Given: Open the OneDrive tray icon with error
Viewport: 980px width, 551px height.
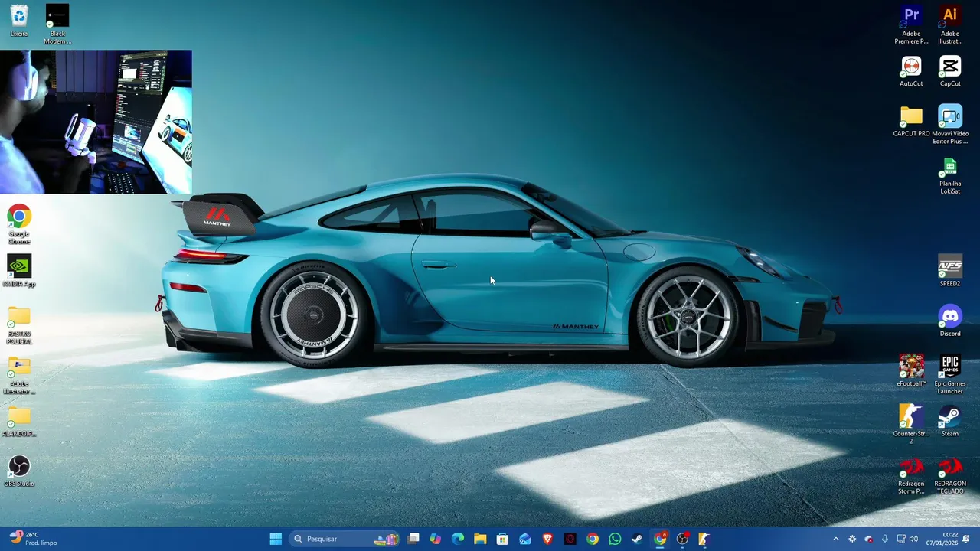Looking at the screenshot, I should [868, 539].
